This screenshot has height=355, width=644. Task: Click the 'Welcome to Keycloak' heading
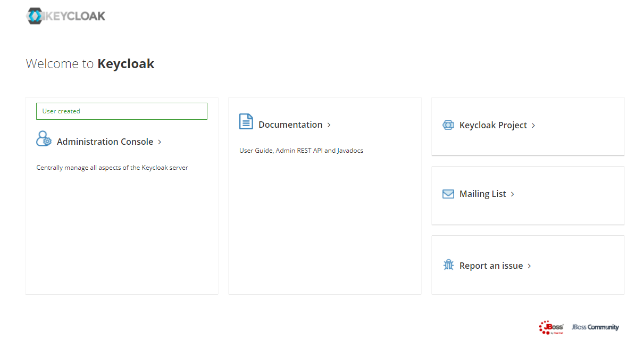tap(90, 64)
